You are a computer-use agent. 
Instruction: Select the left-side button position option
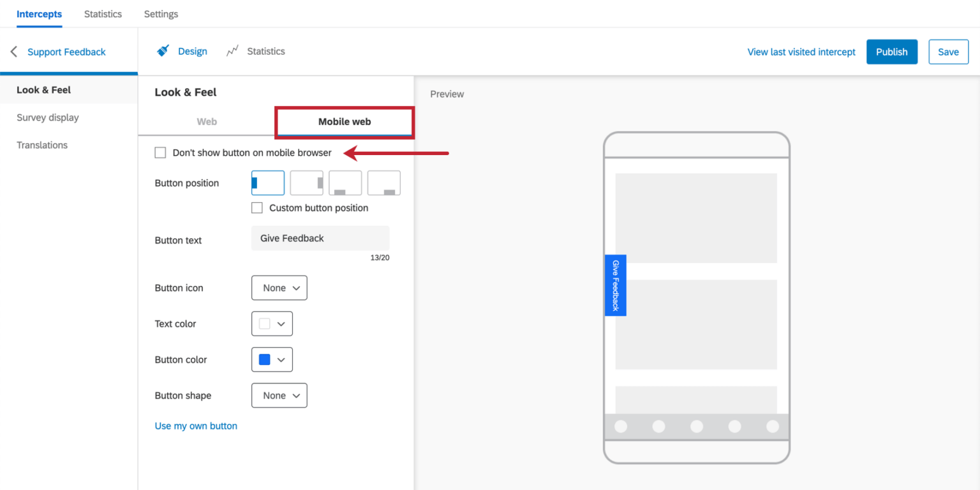click(267, 182)
